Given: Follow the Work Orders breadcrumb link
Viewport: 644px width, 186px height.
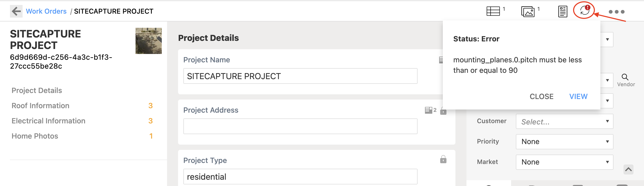Looking at the screenshot, I should click(x=46, y=11).
